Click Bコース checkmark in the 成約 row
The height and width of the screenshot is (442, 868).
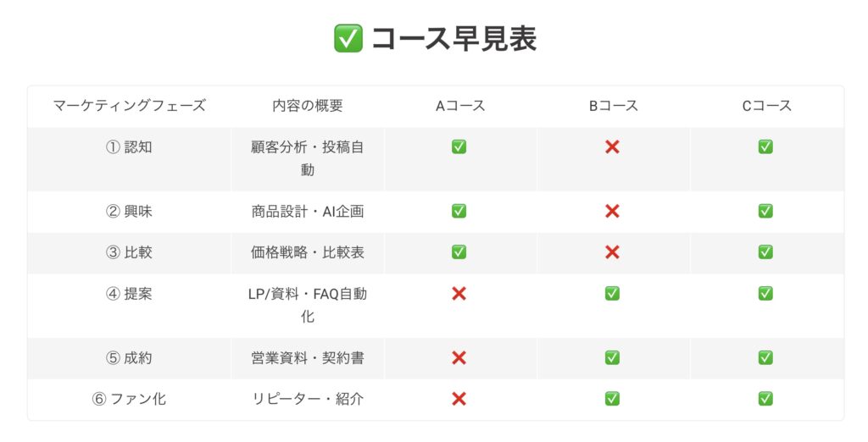pyautogui.click(x=612, y=358)
